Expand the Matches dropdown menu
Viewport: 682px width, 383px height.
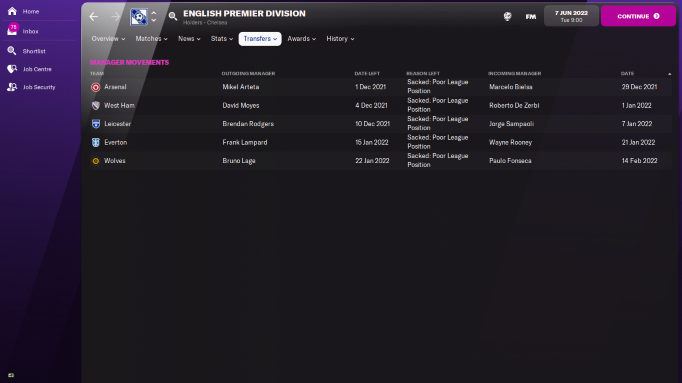pyautogui.click(x=151, y=39)
